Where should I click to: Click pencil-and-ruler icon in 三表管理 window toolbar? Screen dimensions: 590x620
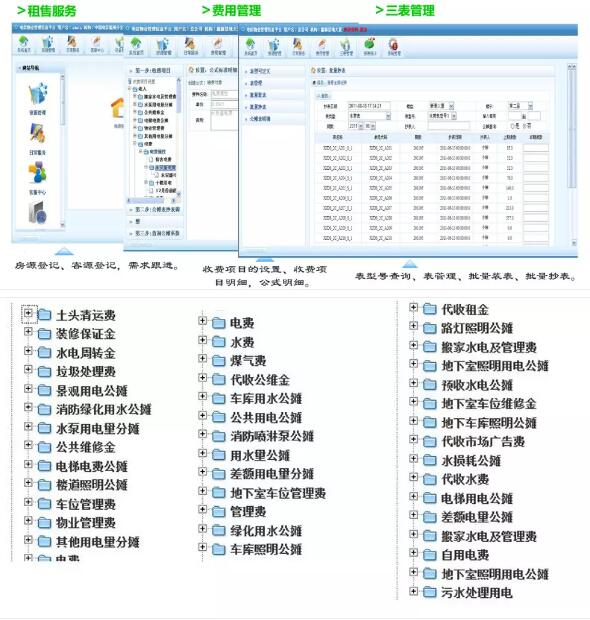pos(298,45)
